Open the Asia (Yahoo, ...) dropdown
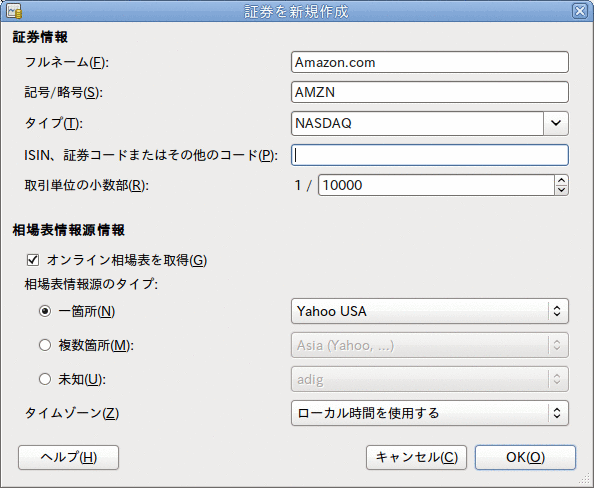594x488 pixels. point(430,345)
